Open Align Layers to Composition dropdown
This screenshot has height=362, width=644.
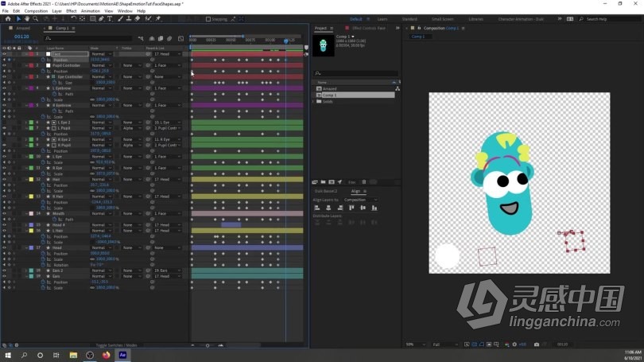pos(361,200)
